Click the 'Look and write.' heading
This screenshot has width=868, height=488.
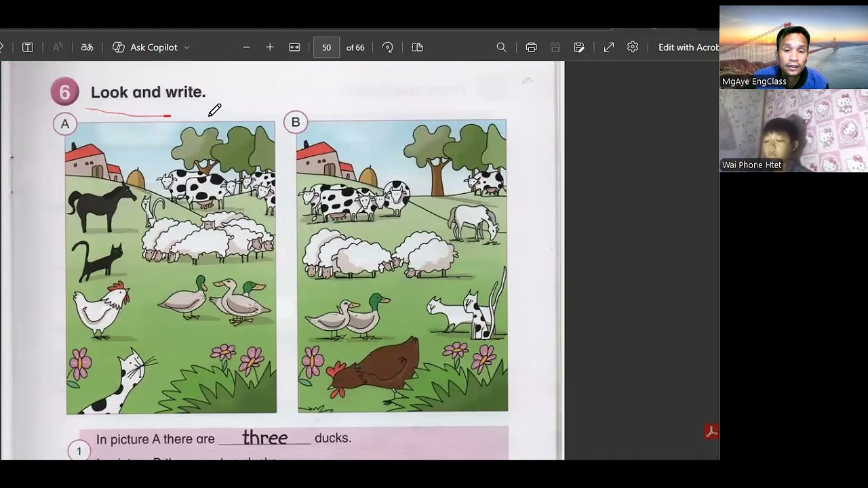pyautogui.click(x=148, y=92)
